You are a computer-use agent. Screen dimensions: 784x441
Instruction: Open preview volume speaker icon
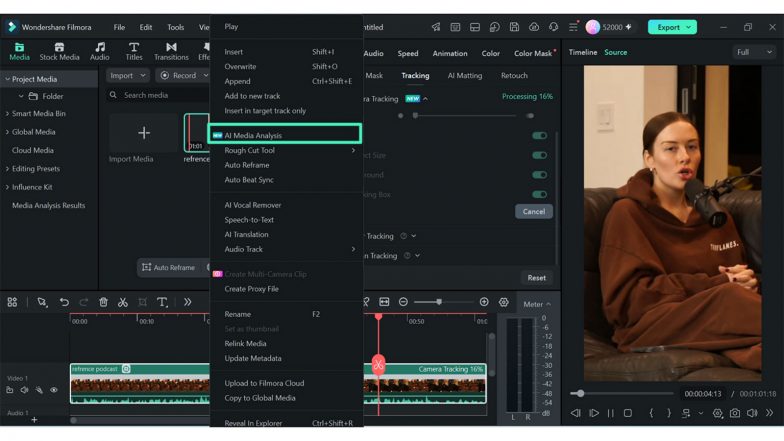(x=752, y=413)
